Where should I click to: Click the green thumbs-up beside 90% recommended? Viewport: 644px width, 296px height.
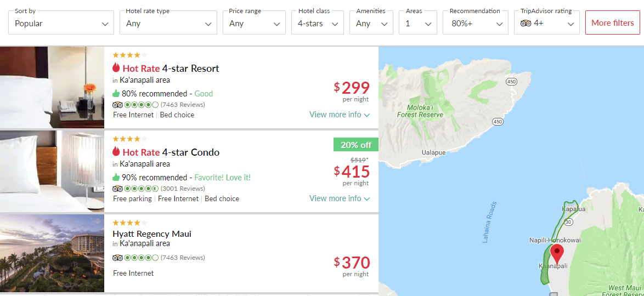(x=116, y=178)
